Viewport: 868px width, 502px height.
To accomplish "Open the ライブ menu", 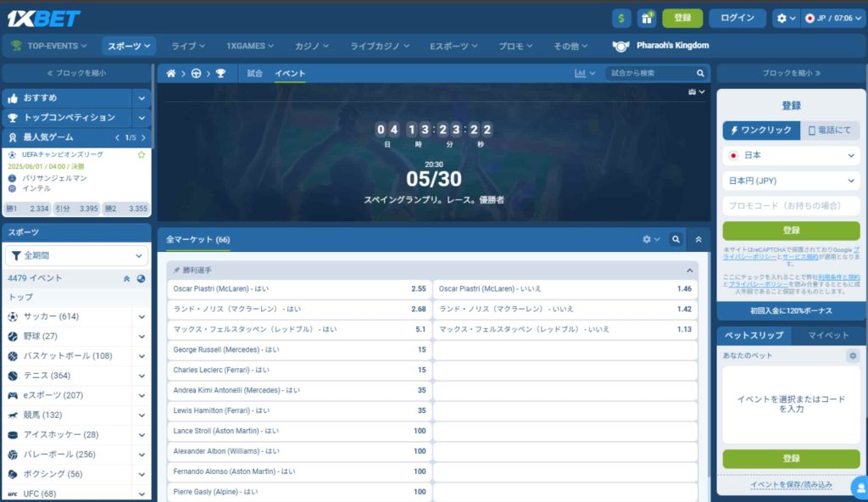I will pos(187,46).
